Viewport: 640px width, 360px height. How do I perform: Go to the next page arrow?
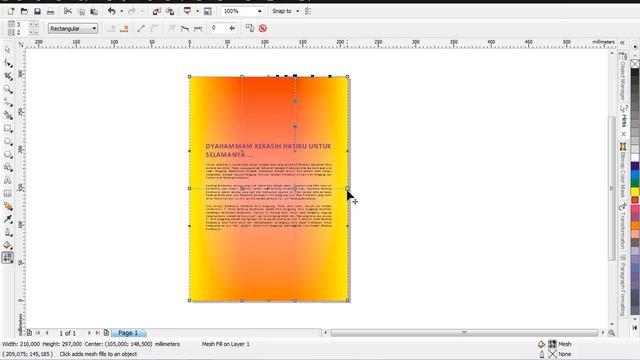pos(89,333)
